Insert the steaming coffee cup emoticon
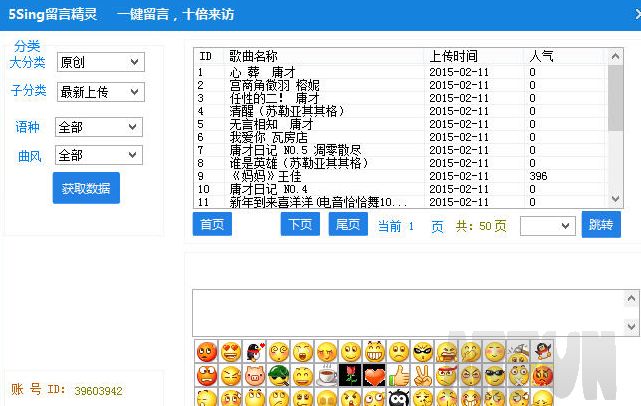 coord(327,375)
